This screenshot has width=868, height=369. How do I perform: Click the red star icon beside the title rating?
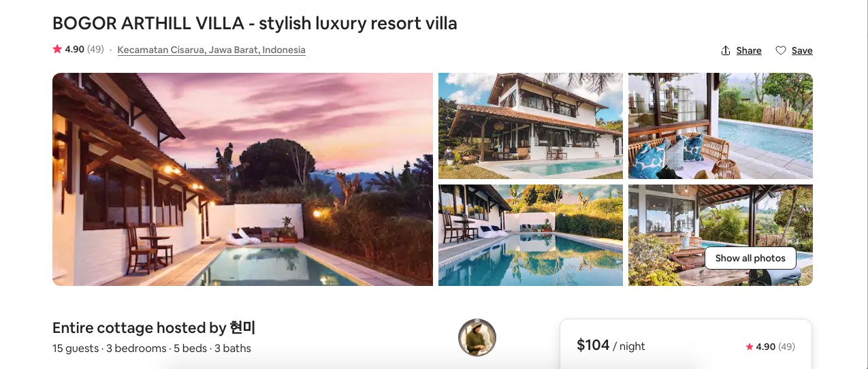[x=57, y=49]
